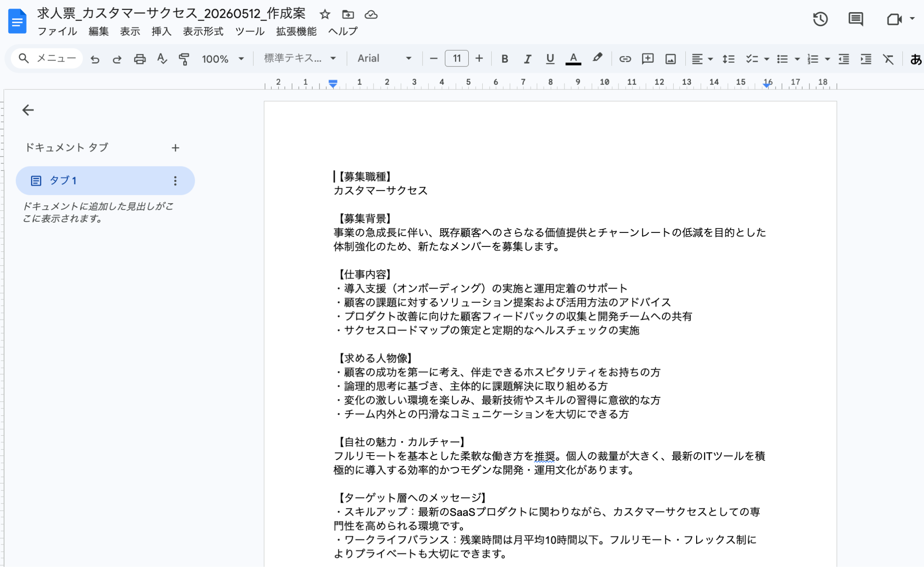Open the paragraph style 標準テキスト dropdown
The height and width of the screenshot is (567, 924).
click(300, 58)
